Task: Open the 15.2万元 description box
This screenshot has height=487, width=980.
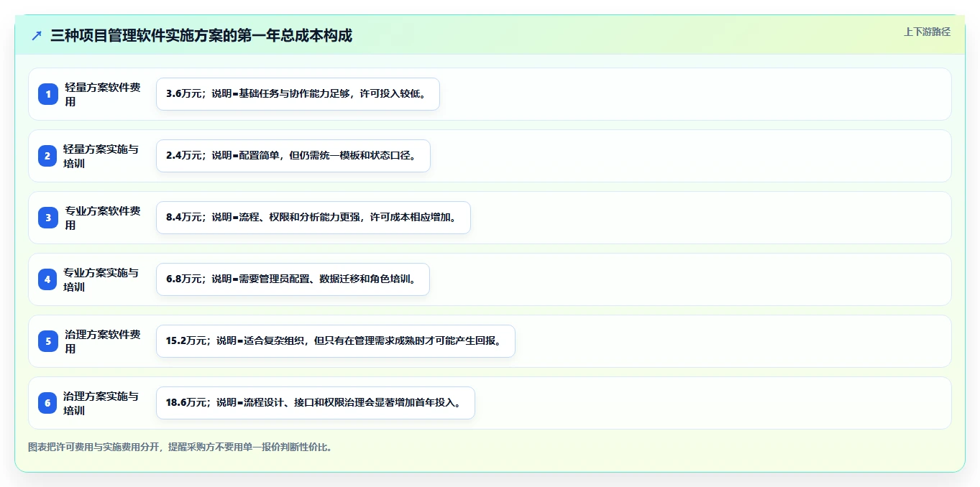Action: tap(335, 341)
